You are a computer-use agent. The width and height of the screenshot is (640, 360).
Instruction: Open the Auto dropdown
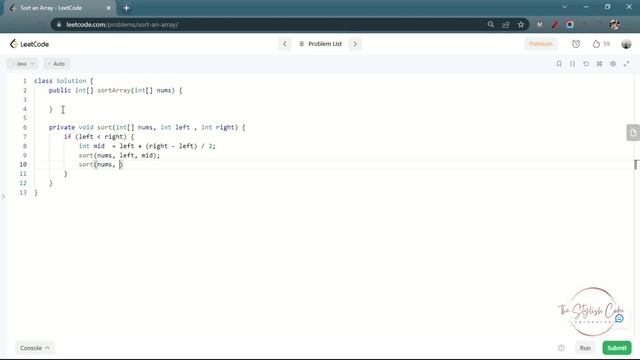point(57,64)
